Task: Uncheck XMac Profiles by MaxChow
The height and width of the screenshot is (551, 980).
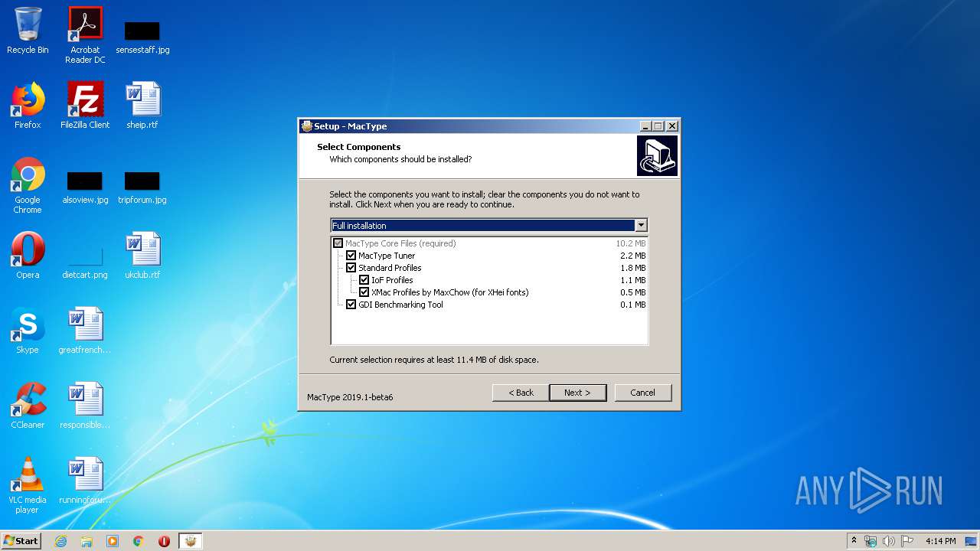Action: pos(364,292)
